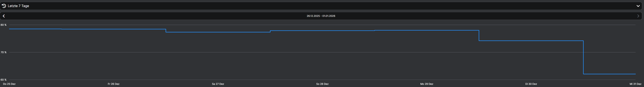Viewport: 644px width, 87px height.
Task: Click the history clock icon
Action: pyautogui.click(x=4, y=6)
